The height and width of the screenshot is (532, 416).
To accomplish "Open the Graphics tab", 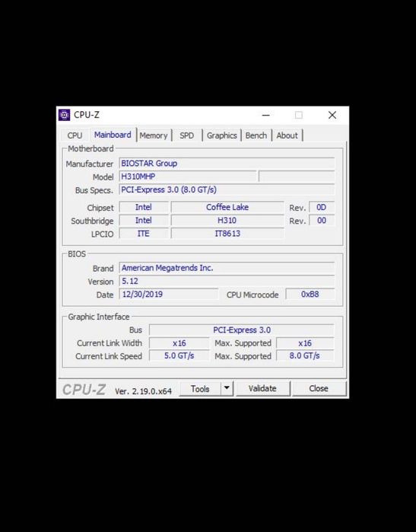I will tap(222, 135).
